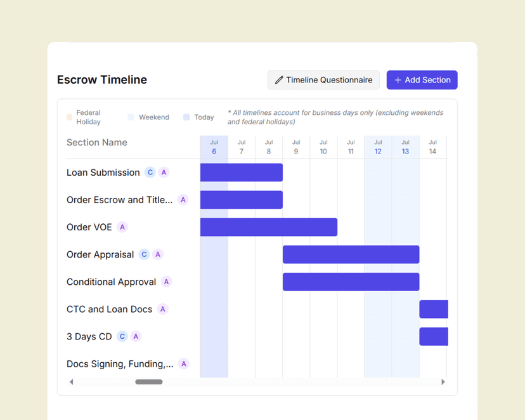Click the Add Section button

[422, 80]
